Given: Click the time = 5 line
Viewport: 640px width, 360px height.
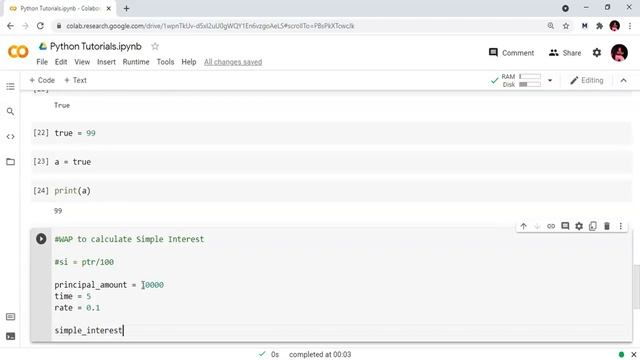Looking at the screenshot, I should point(73,296).
